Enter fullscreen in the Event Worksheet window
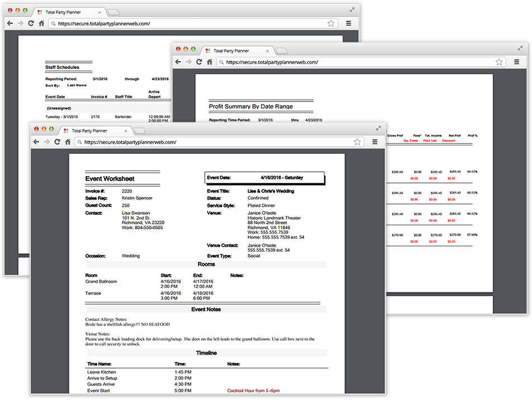This screenshot has width=532, height=406. [378, 128]
